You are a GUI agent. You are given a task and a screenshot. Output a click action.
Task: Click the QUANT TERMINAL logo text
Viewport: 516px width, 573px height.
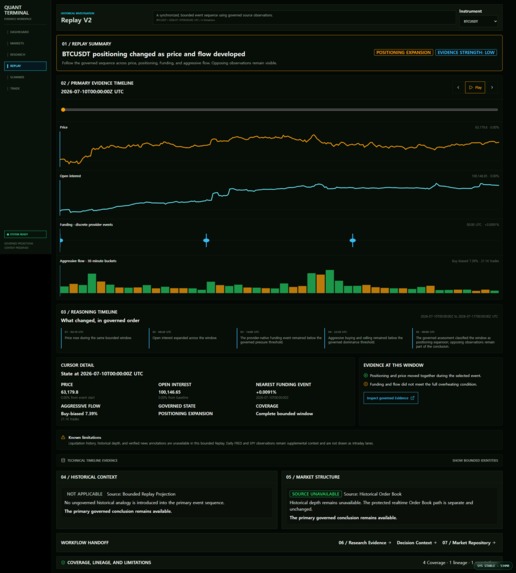tap(16, 10)
